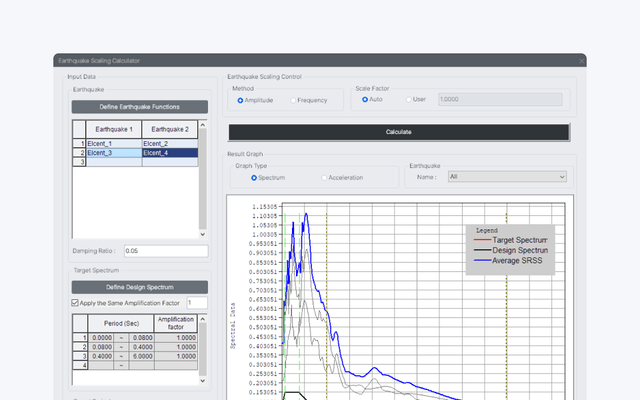Click Design Spectrum legend entry

pos(511,250)
